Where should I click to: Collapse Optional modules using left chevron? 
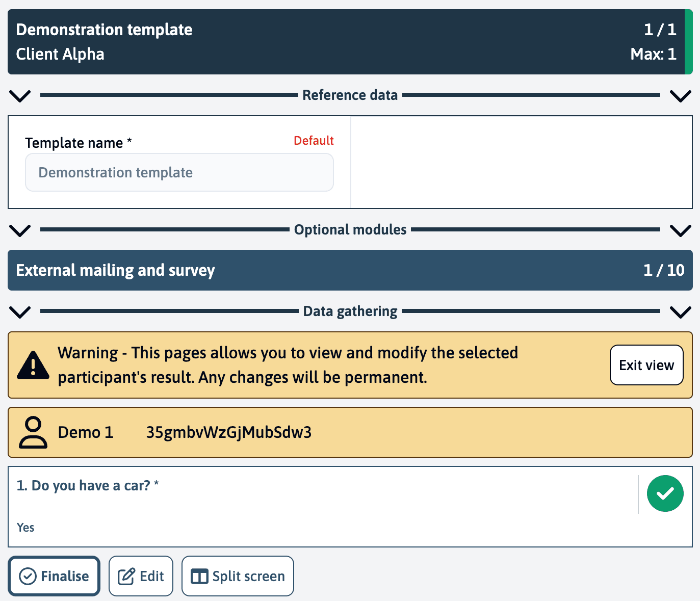click(x=20, y=230)
